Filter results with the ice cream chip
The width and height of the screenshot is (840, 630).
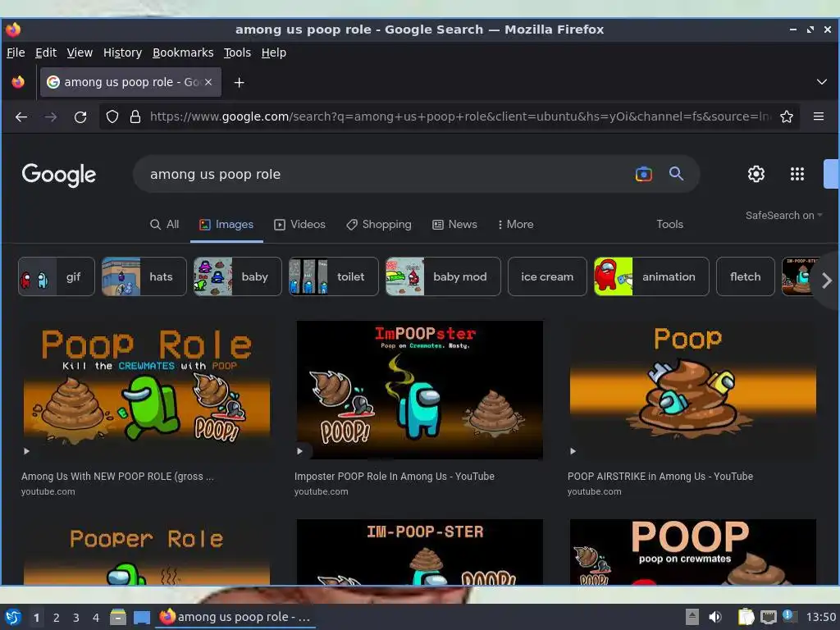coord(547,276)
